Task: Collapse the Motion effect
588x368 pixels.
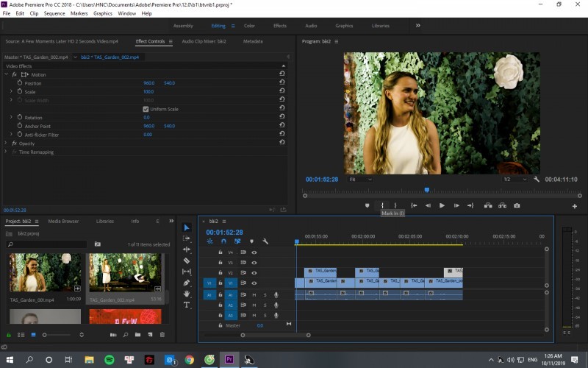Action: click(6, 74)
